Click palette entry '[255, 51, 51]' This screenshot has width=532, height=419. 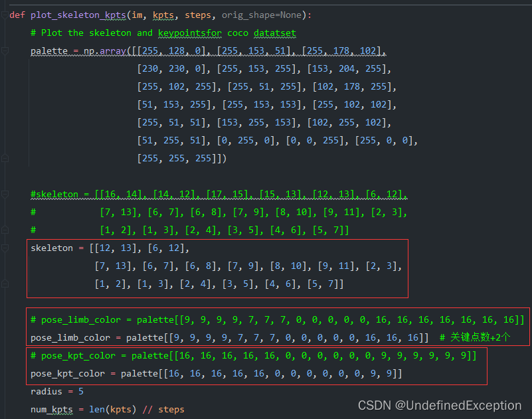171,122
